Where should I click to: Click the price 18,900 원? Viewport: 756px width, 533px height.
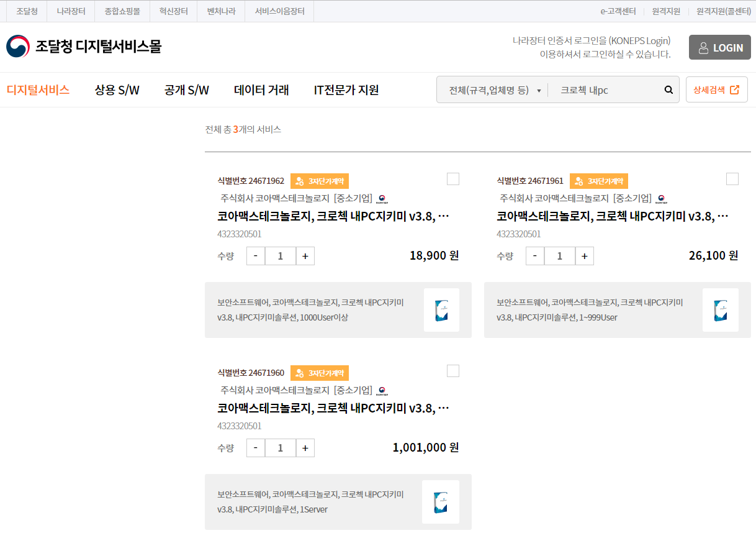(x=434, y=255)
